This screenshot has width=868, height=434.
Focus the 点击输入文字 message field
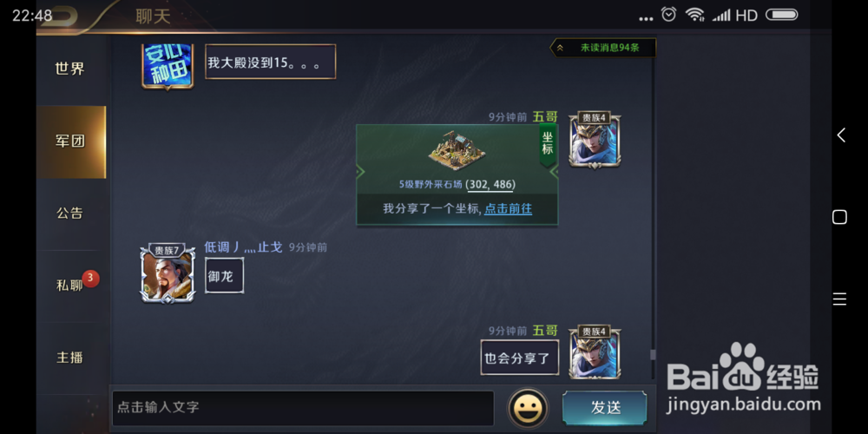tap(303, 408)
